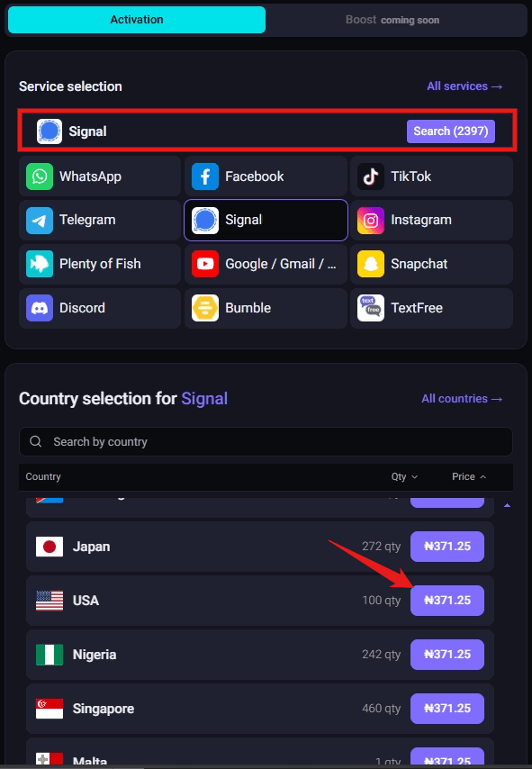Select the TikTok service icon
This screenshot has width=532, height=769.
click(x=372, y=176)
